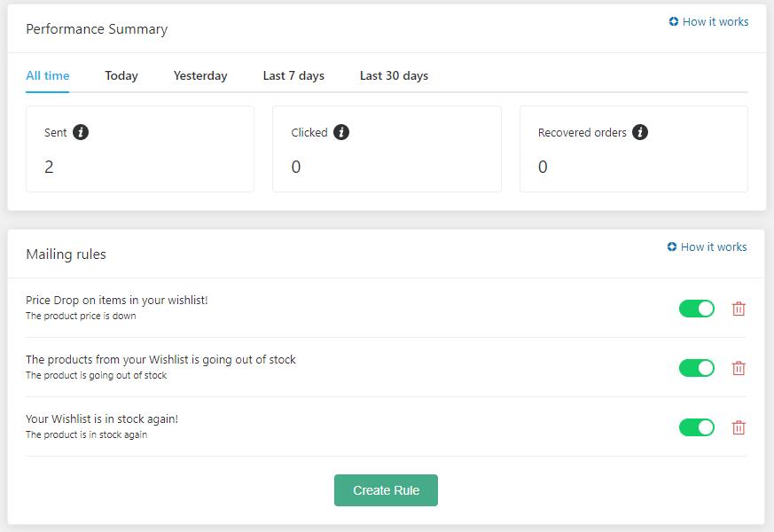Screen dimensions: 774x532
Task: Select the Yesterday tab
Action: [x=200, y=76]
